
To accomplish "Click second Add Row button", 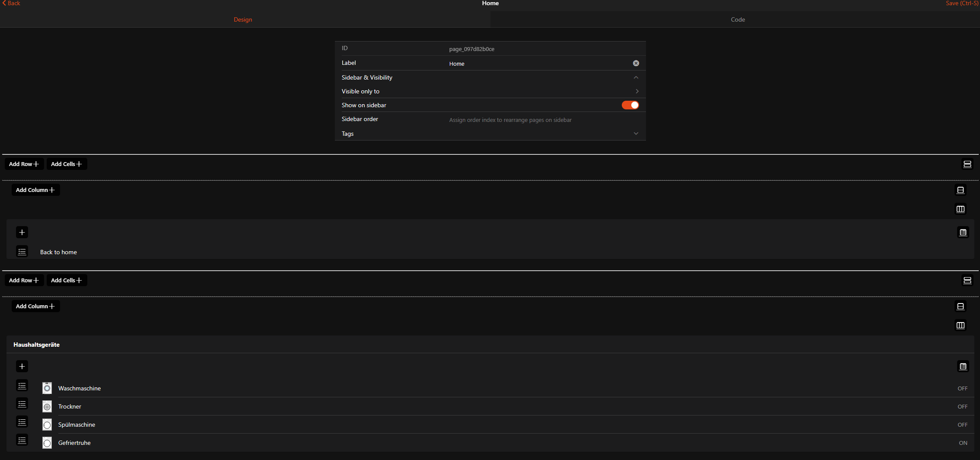I will pos(24,281).
